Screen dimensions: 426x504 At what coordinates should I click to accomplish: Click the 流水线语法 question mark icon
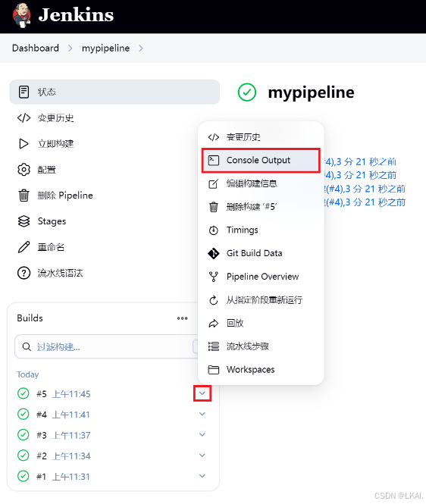(23, 273)
